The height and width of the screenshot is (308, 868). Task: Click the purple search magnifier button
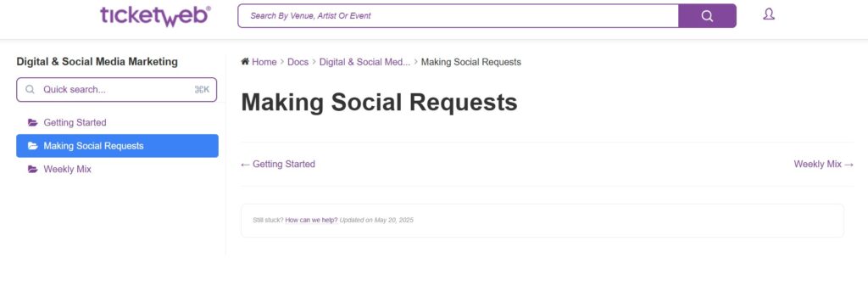(x=707, y=15)
